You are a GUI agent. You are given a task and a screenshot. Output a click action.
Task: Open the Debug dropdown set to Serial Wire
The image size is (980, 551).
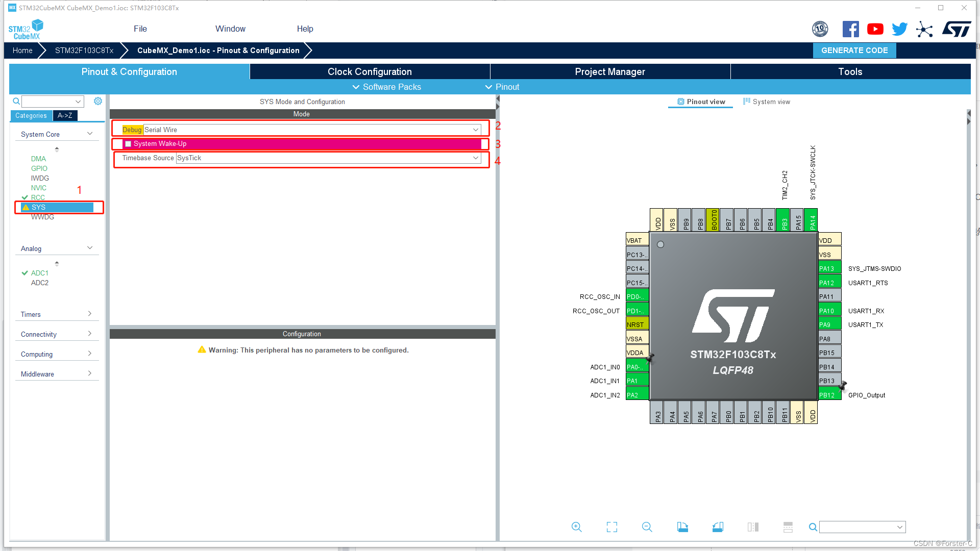(x=475, y=130)
